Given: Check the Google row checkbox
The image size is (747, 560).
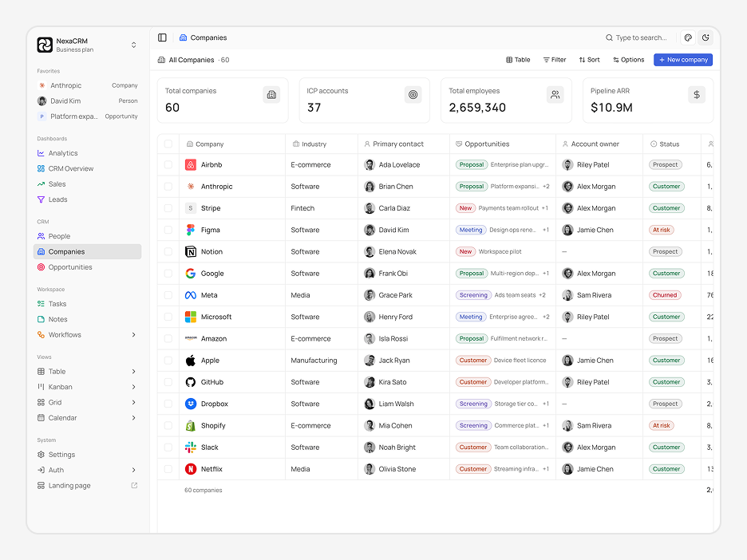Looking at the screenshot, I should 168,274.
